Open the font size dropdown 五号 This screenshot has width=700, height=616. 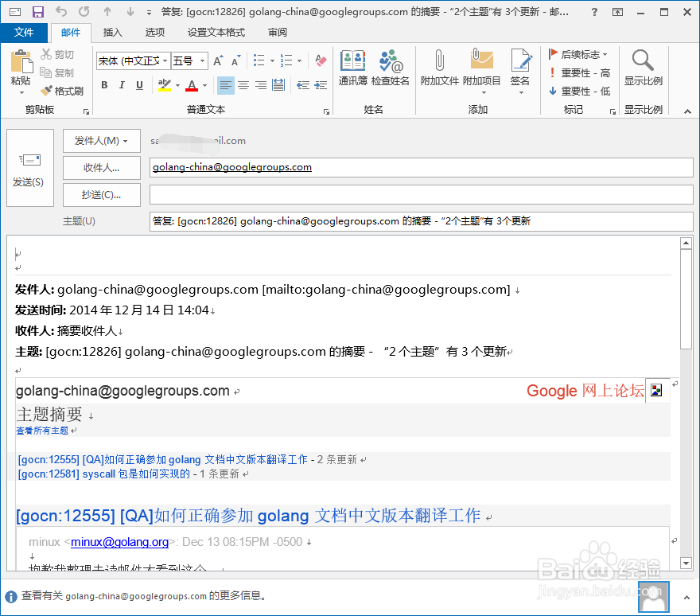click(202, 60)
